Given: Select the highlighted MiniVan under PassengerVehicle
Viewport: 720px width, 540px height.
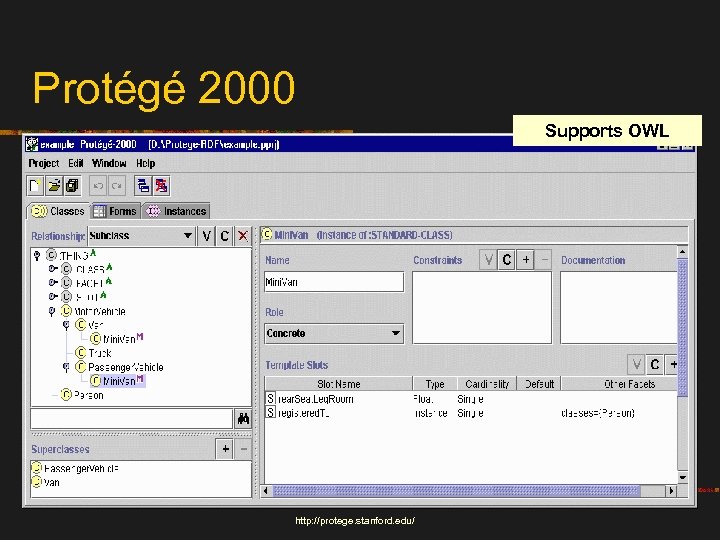Looking at the screenshot, I should pyautogui.click(x=118, y=381).
